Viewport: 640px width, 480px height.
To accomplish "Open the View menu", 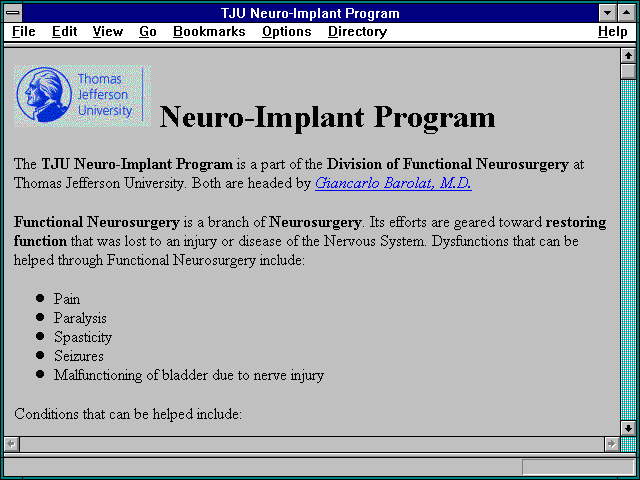I will click(108, 31).
